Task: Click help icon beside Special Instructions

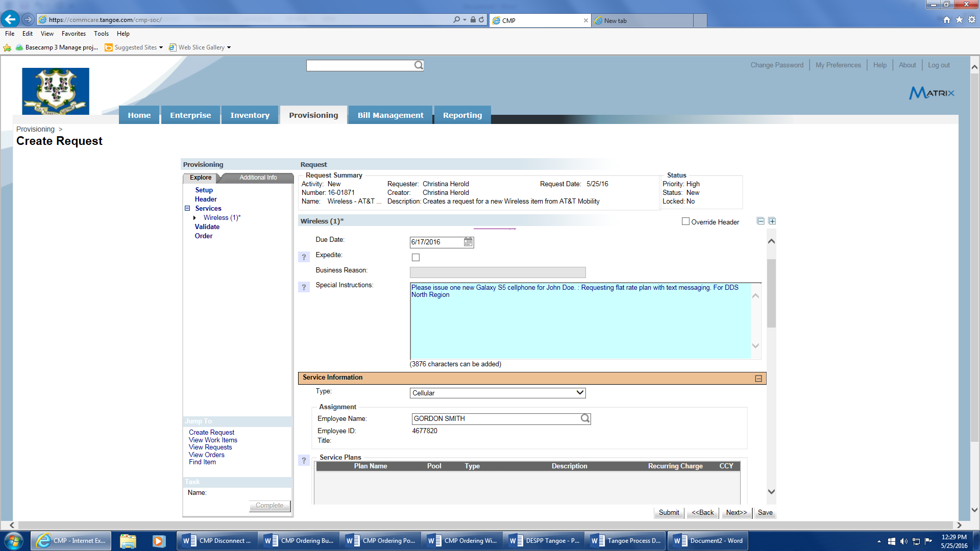Action: tap(304, 287)
